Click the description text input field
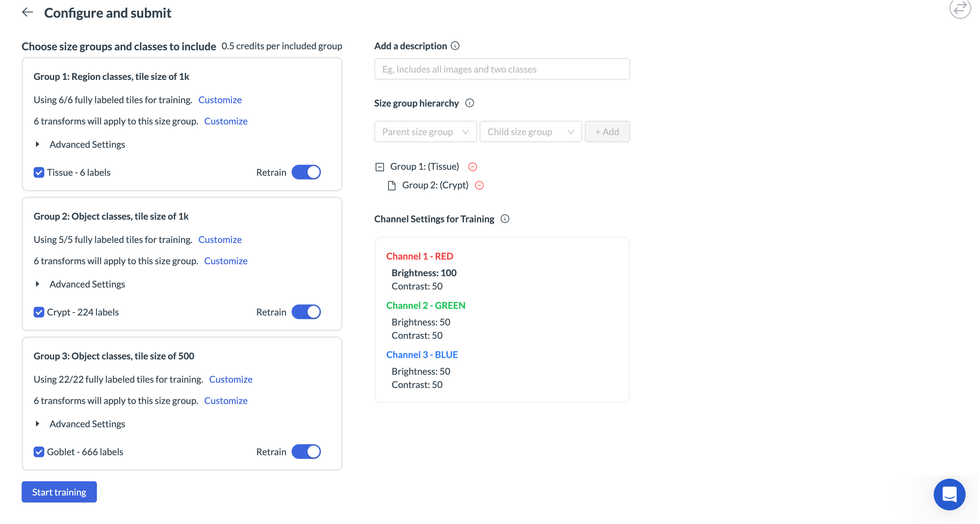Viewport: 980px width, 524px height. coord(502,69)
